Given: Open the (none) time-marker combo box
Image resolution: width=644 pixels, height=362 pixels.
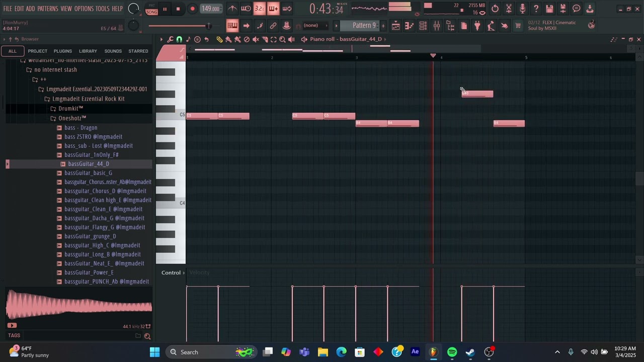Looking at the screenshot, I should pyautogui.click(x=315, y=26).
